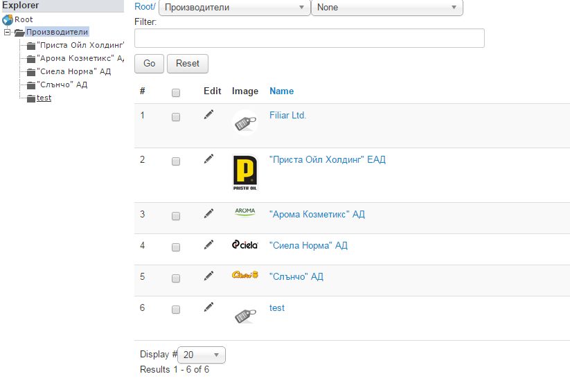This screenshot has width=570, height=392.
Task: Open the None dropdown next to breadcrumb
Action: pyautogui.click(x=387, y=8)
